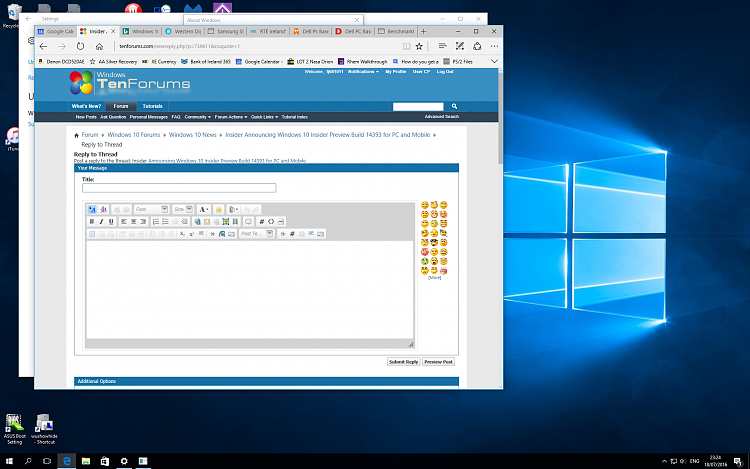Image resolution: width=750 pixels, height=469 pixels.
Task: Click the Log Out link
Action: tap(445, 72)
